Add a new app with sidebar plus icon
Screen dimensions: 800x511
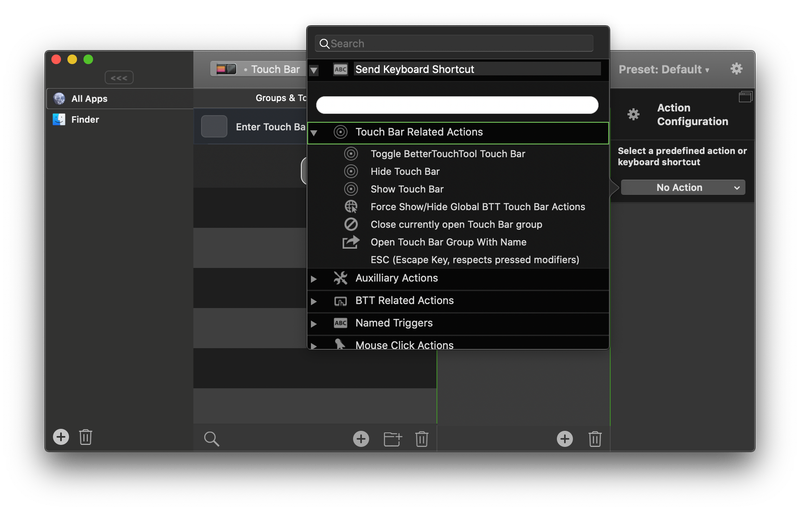coord(61,437)
